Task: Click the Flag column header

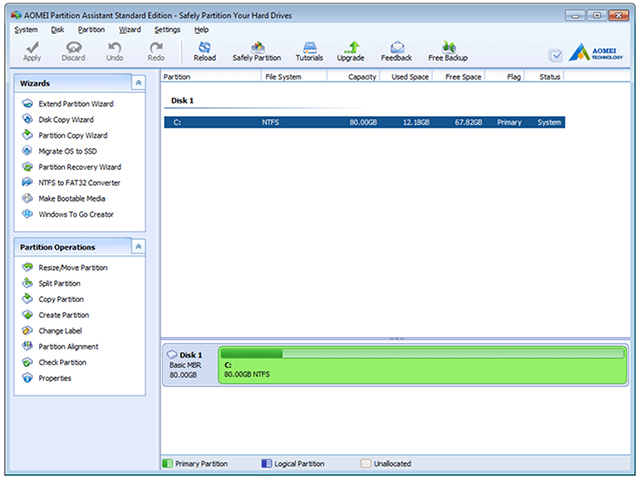Action: tap(505, 77)
